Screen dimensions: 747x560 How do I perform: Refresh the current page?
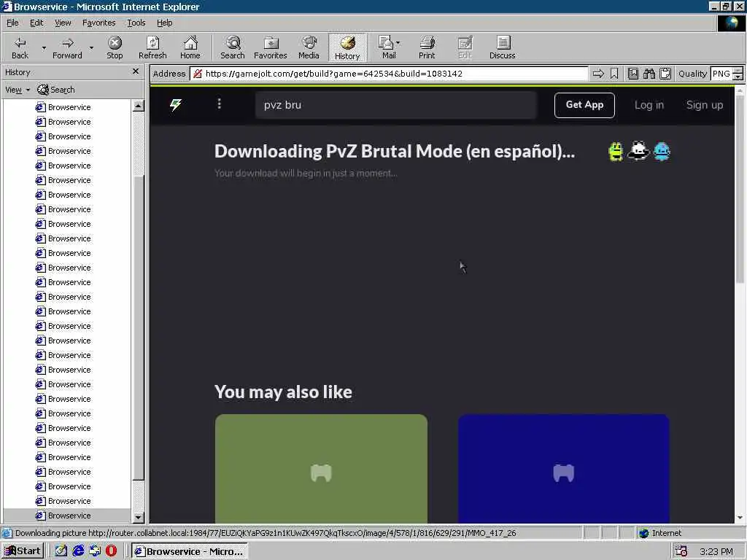(152, 47)
